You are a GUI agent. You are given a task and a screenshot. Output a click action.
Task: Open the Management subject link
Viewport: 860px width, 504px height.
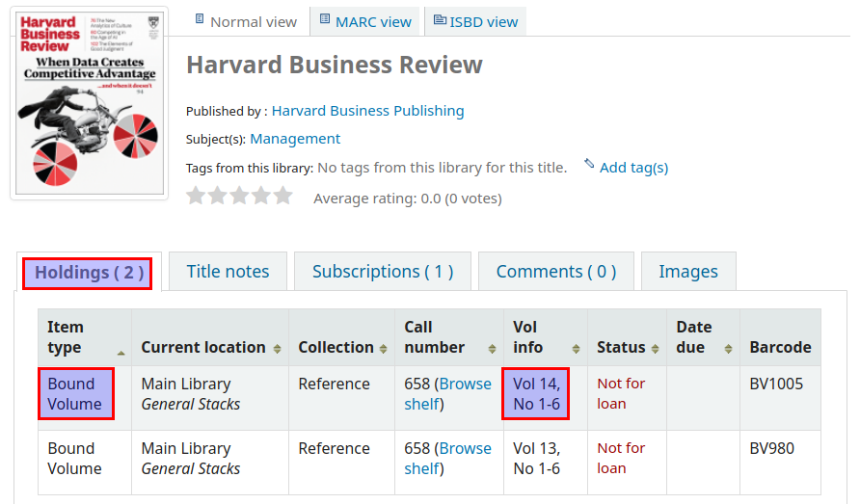tap(295, 139)
